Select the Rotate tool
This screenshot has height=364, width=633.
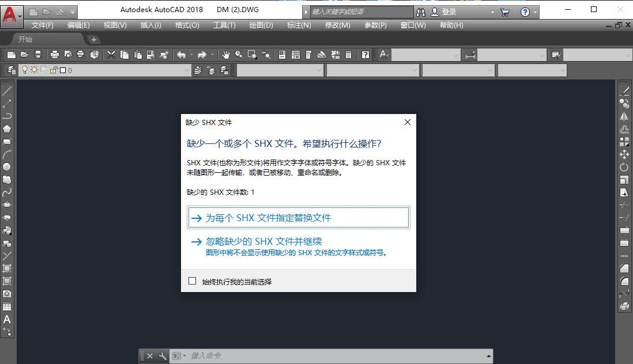[x=625, y=166]
